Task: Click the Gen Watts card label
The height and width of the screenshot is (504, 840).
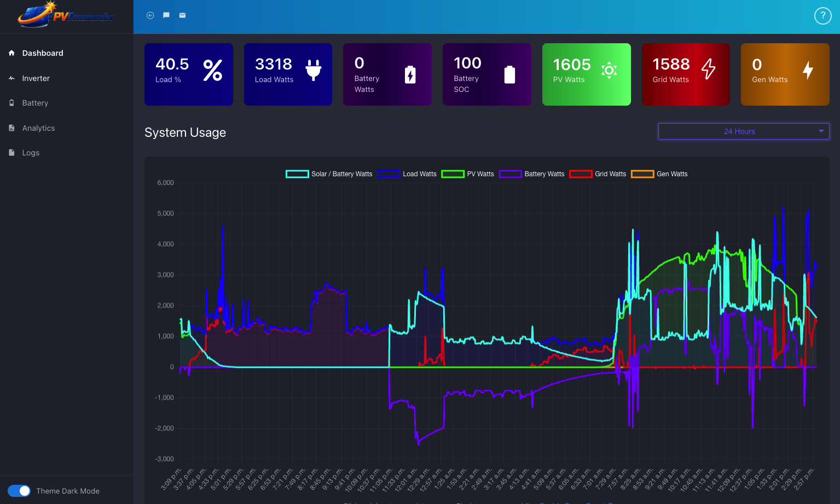Action: [x=769, y=79]
